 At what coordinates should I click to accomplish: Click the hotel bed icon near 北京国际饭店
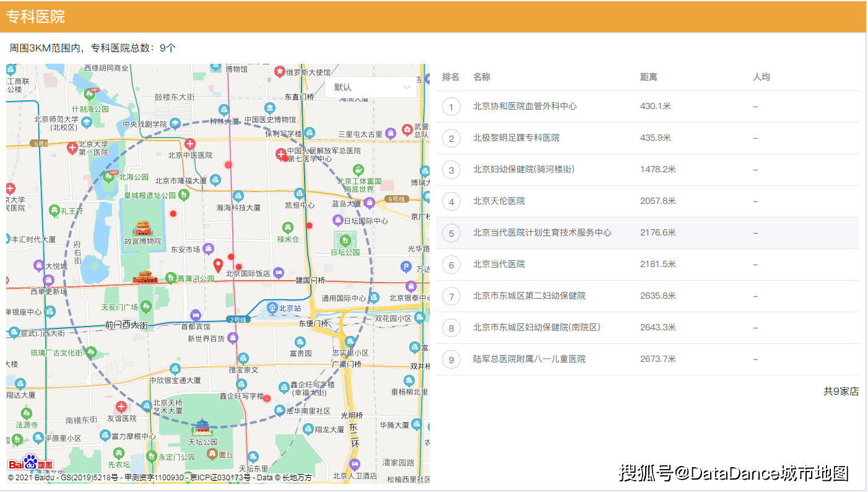279,273
